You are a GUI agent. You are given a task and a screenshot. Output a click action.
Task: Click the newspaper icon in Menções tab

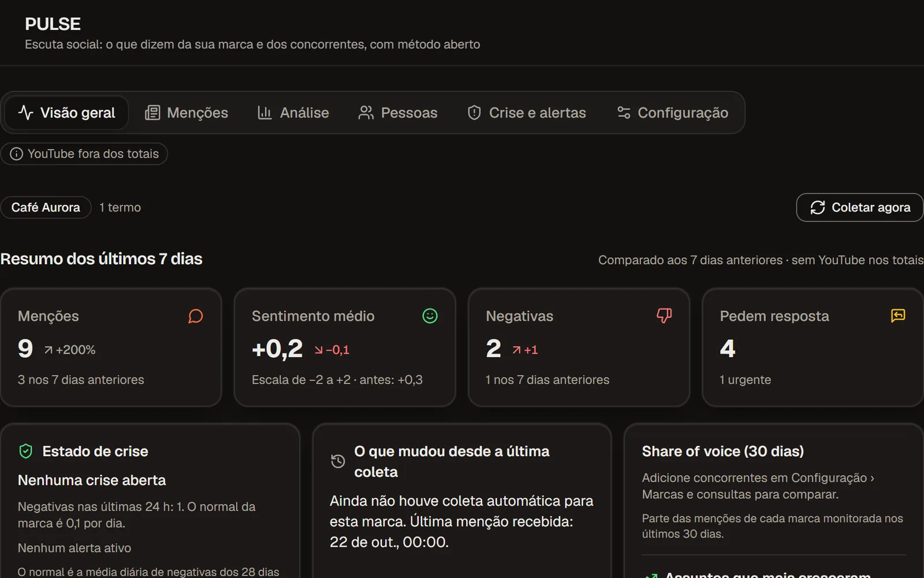point(152,113)
